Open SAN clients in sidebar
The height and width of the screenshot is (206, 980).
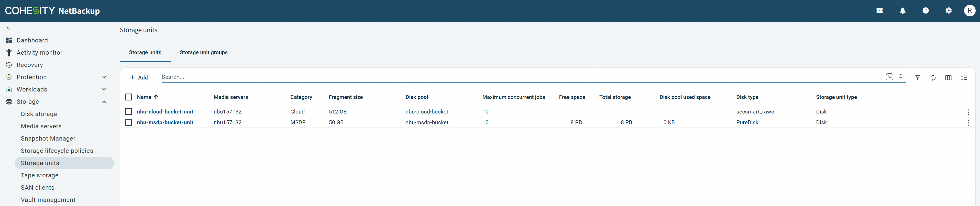point(38,187)
